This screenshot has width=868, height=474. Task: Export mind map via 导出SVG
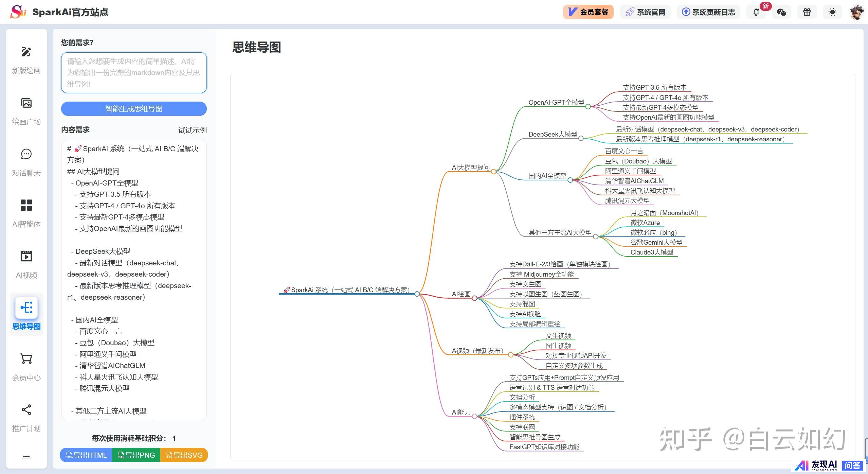pos(184,455)
